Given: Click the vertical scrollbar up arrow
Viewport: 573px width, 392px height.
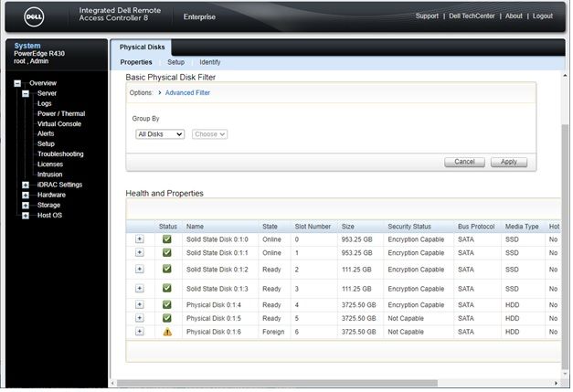Looking at the screenshot, I should click(565, 76).
